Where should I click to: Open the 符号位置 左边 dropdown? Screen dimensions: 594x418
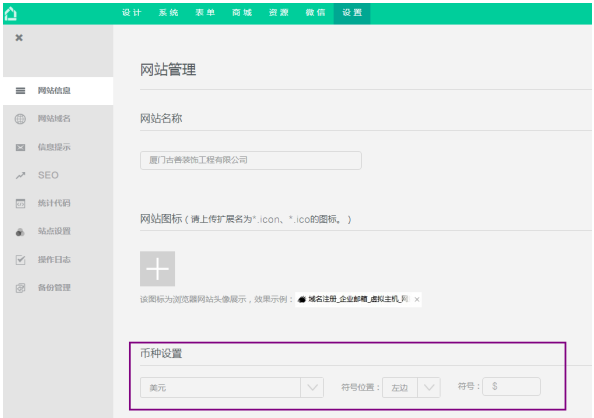click(411, 387)
